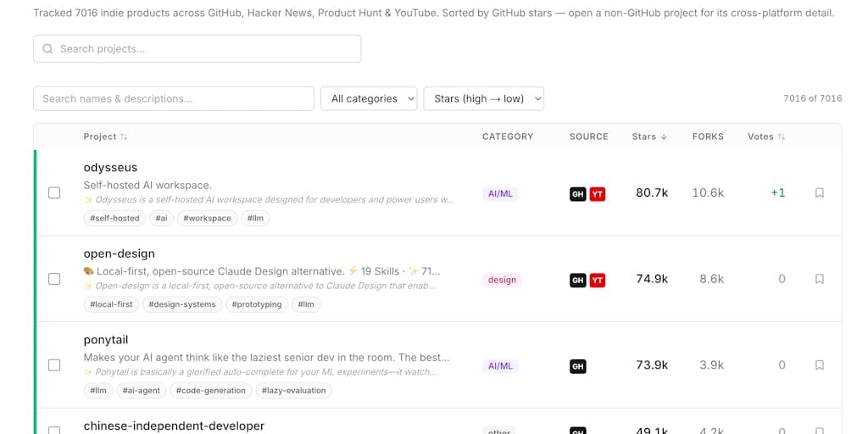Screen dimensions: 868x434
Task: Click the #design-systems tag
Action: pos(182,304)
